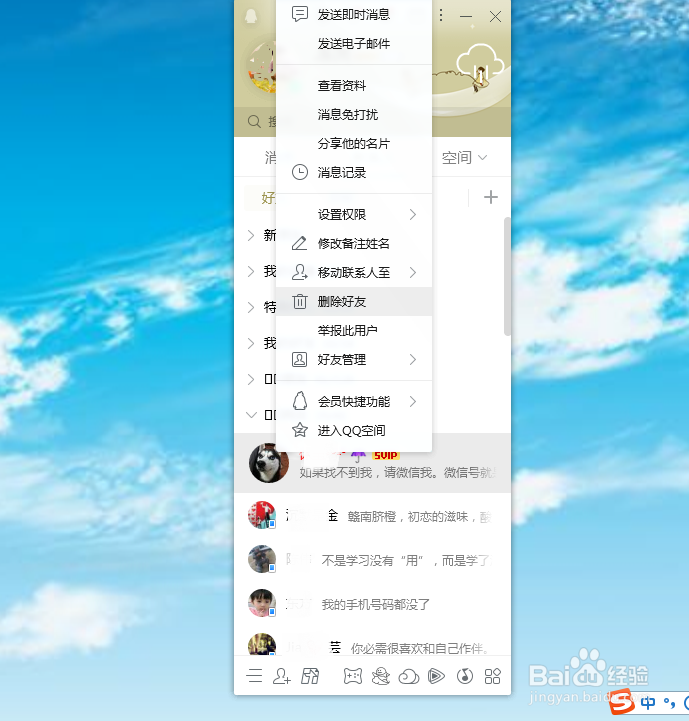Open the Weiyun cloud icon
Viewport: 689px width, 721px height.
409,676
